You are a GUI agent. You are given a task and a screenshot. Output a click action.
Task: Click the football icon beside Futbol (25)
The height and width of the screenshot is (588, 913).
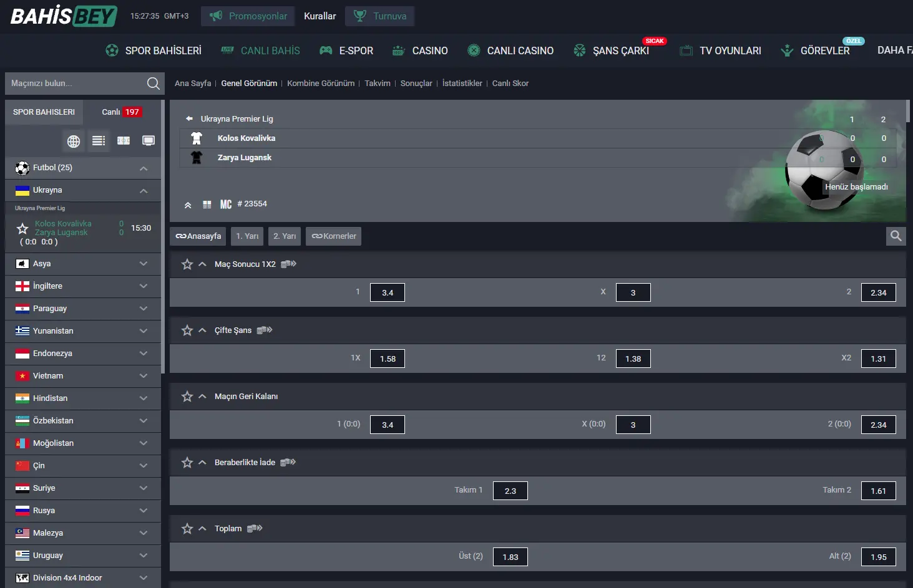[x=22, y=168]
